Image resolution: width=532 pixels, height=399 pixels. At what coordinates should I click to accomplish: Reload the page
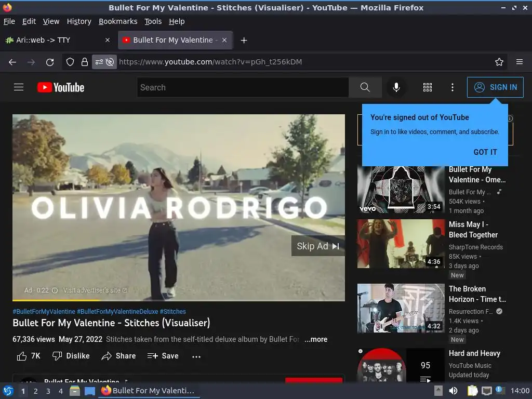coord(50,62)
